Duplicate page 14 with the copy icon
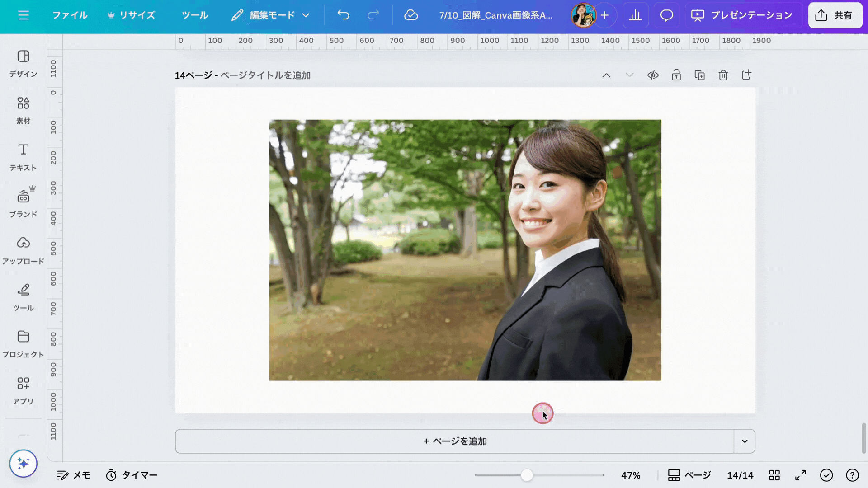 point(699,75)
